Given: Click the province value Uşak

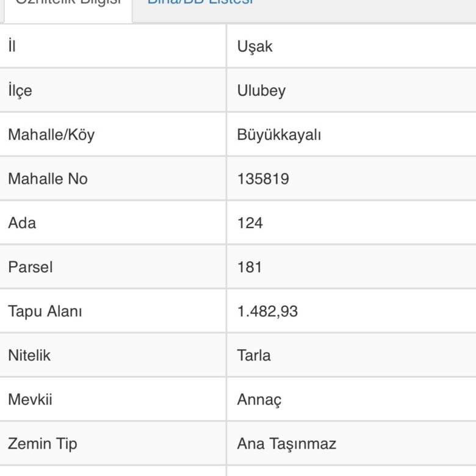Looking at the screenshot, I should [x=254, y=46].
